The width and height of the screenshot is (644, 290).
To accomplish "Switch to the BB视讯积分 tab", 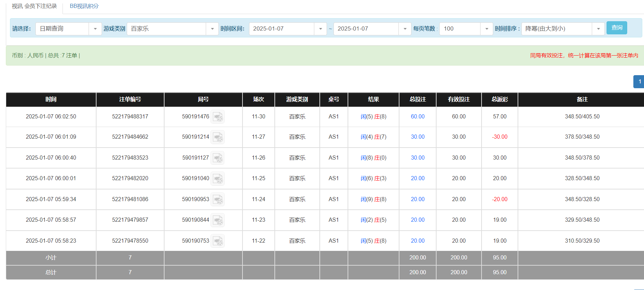I will [84, 6].
